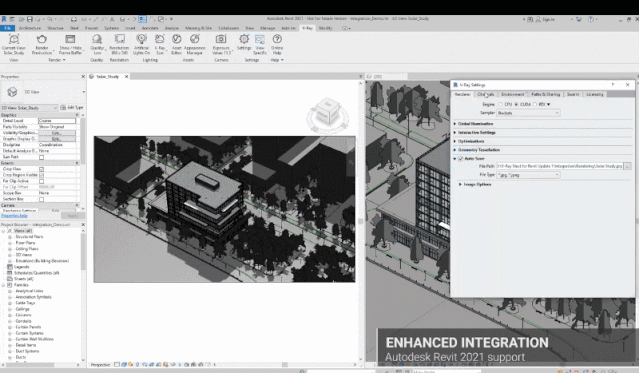Open V-Ray Settings gear icon in ribbon
This screenshot has width=639, height=373.
pyautogui.click(x=244, y=39)
